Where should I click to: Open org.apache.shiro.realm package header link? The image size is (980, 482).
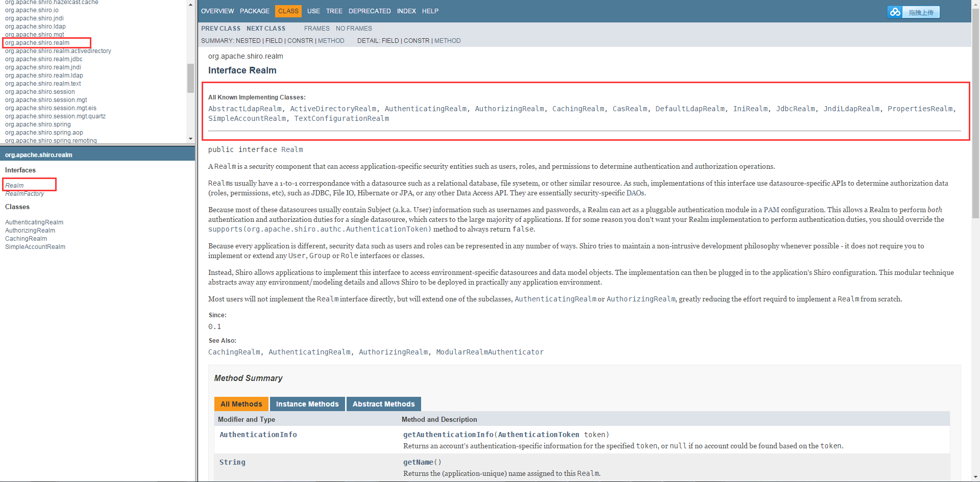(38, 155)
